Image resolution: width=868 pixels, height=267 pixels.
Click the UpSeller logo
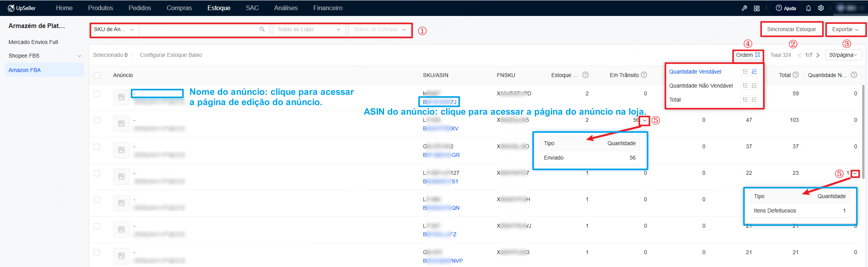22,8
